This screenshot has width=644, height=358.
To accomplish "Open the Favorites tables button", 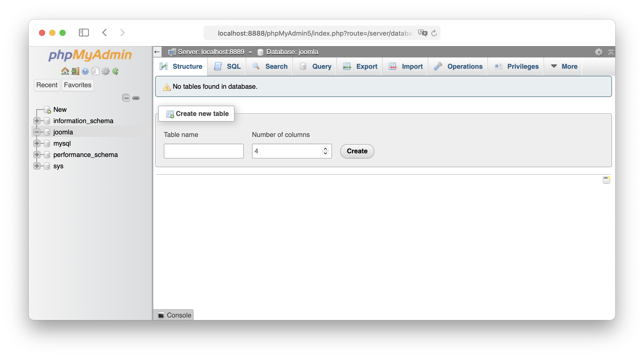I will [77, 85].
